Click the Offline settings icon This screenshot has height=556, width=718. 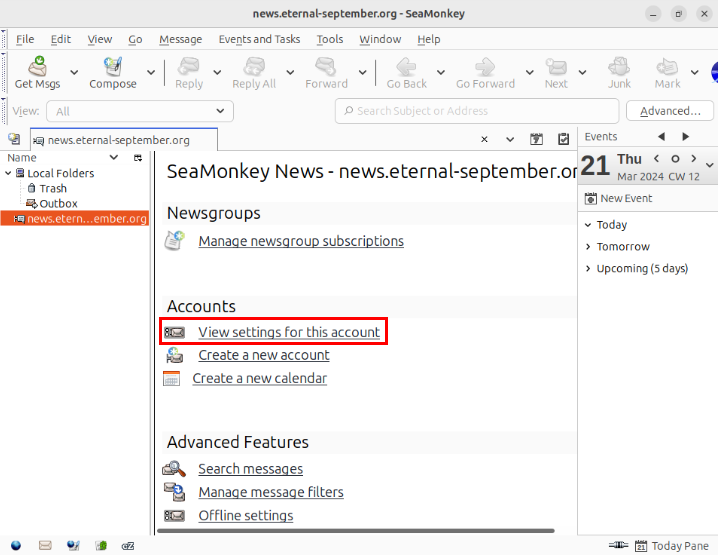pyautogui.click(x=174, y=516)
